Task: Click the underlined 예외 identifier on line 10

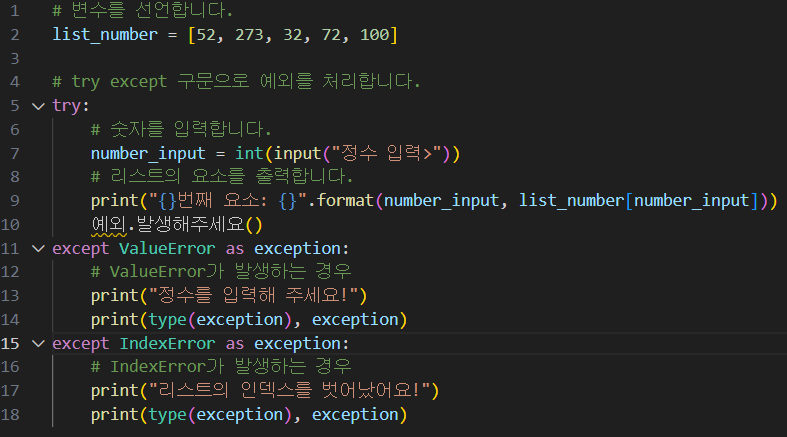Action: point(109,225)
